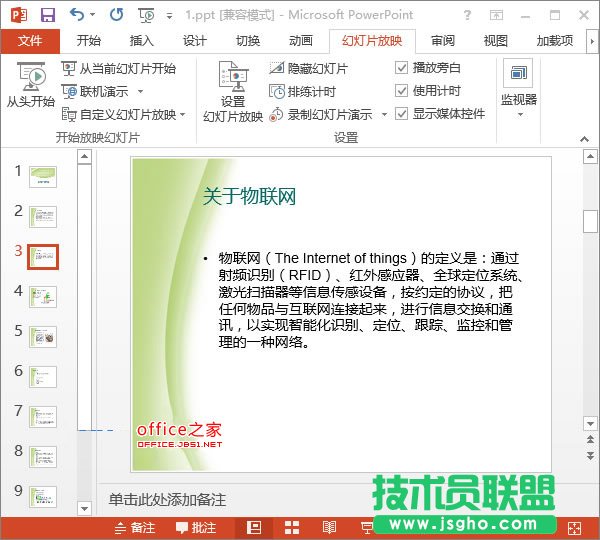Select slide 6 thumbnail
Image resolution: width=600 pixels, height=540 pixels.
pyautogui.click(x=43, y=377)
